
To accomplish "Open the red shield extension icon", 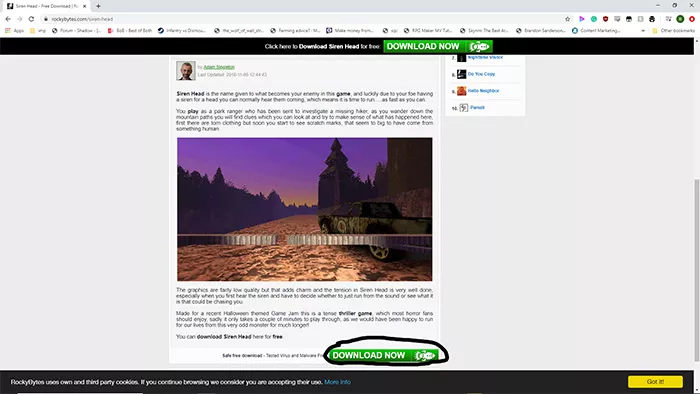I will (605, 19).
